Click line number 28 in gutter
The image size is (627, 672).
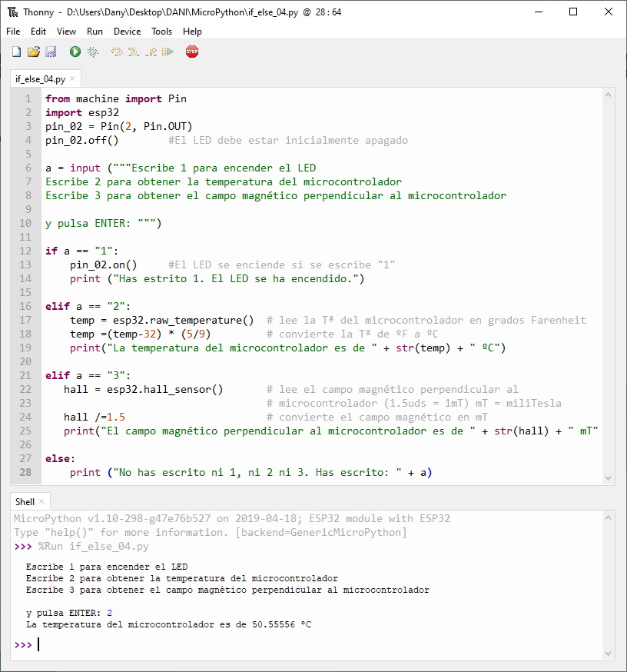point(25,472)
